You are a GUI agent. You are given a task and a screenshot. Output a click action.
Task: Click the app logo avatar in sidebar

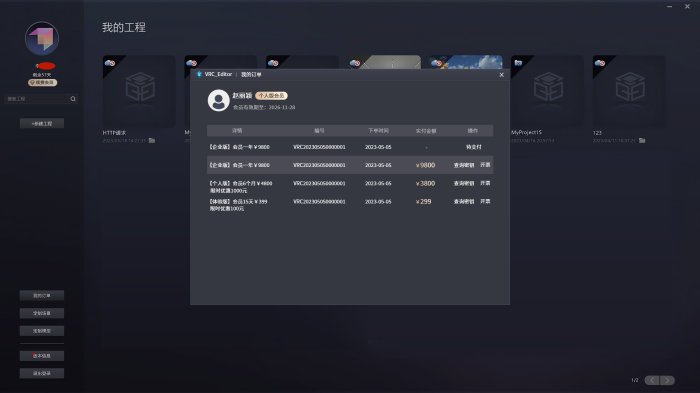(42, 38)
